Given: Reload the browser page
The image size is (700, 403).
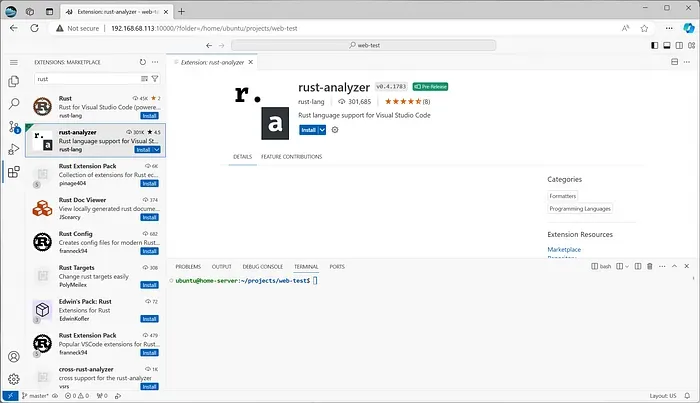Looking at the screenshot, I should 34,28.
